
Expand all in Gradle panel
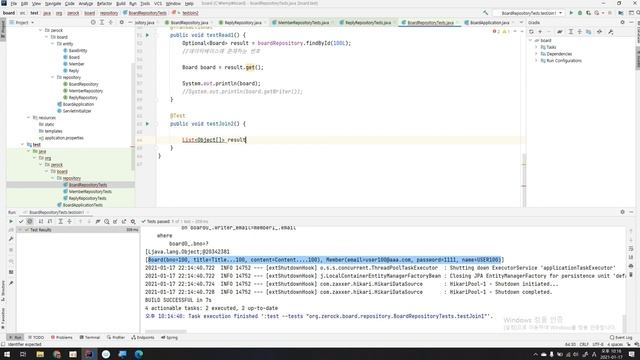tap(571, 31)
